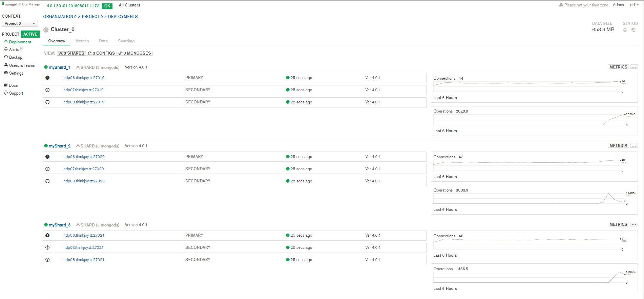The height and width of the screenshot is (299, 644).
Task: Click the primary icon for hdp06.thinkjoy.tt:27019
Action: pyautogui.click(x=47, y=78)
